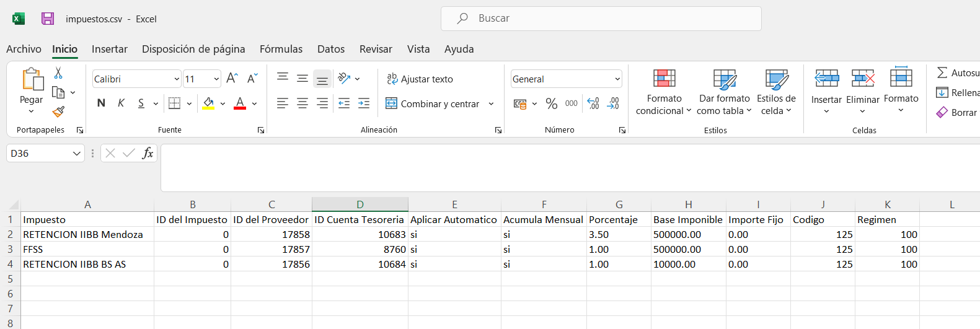The height and width of the screenshot is (329, 980).
Task: Apply the yellow fill color swatch
Action: click(208, 103)
